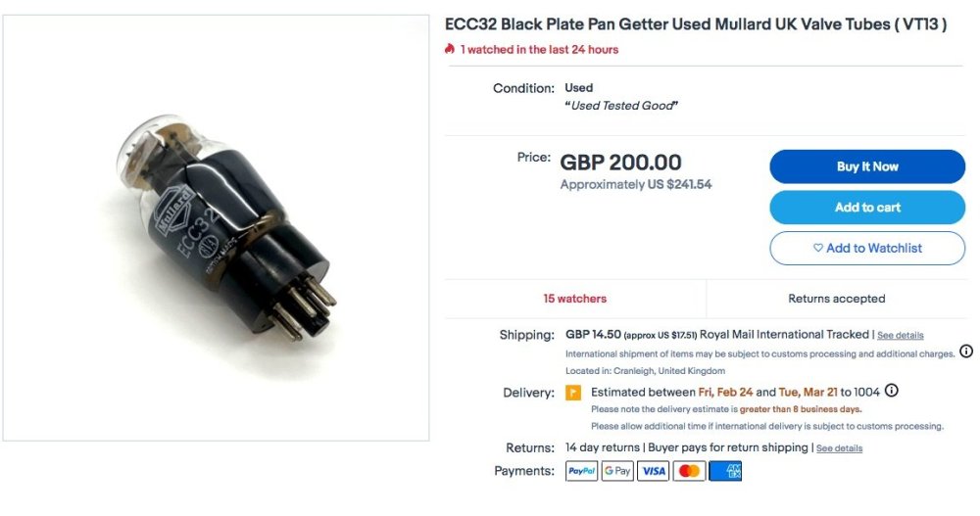Click the ECC32 Black Plate listing title
This screenshot has height=516, width=980.
[696, 24]
